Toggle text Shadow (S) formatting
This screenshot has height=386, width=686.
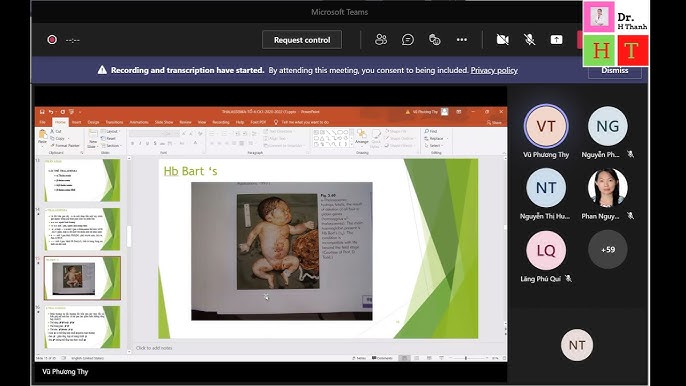155,144
